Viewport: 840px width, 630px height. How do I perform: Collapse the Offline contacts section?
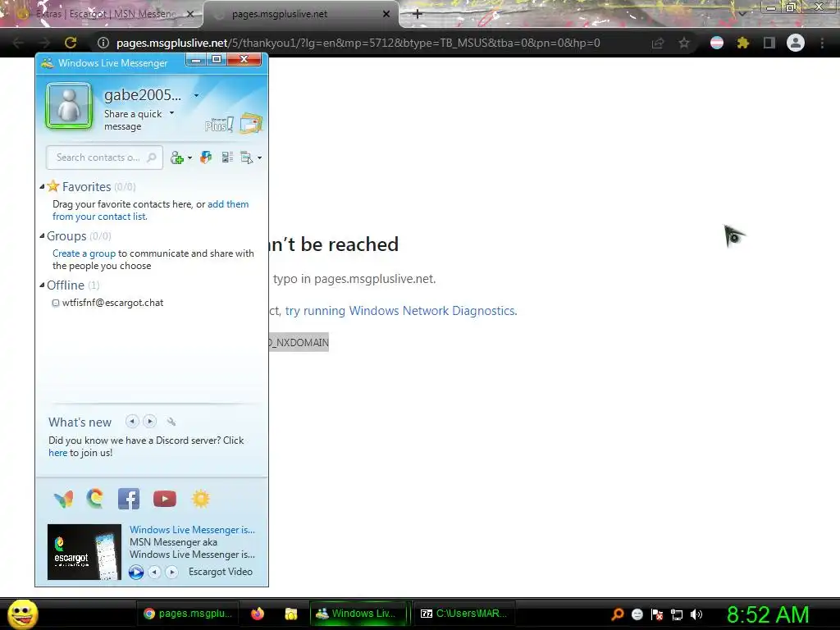click(x=43, y=285)
